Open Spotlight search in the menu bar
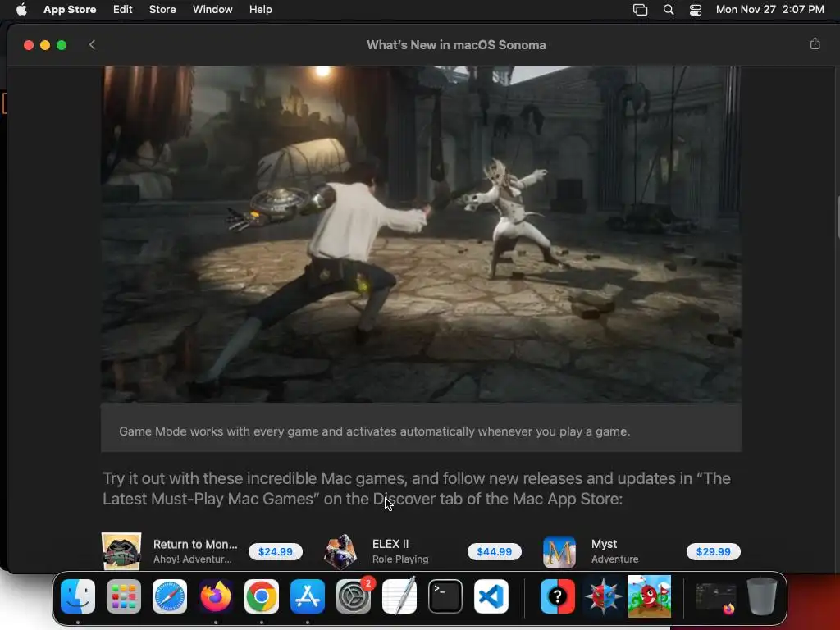The image size is (840, 630). (669, 10)
